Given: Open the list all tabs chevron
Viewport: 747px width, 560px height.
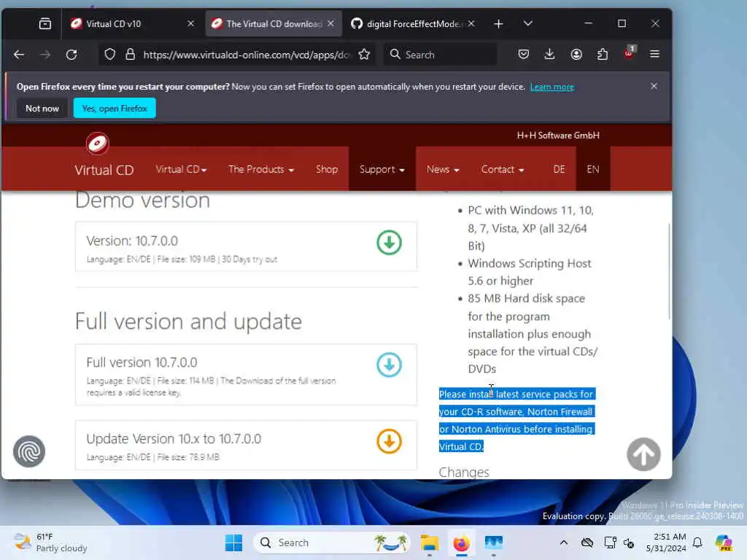Looking at the screenshot, I should point(527,23).
